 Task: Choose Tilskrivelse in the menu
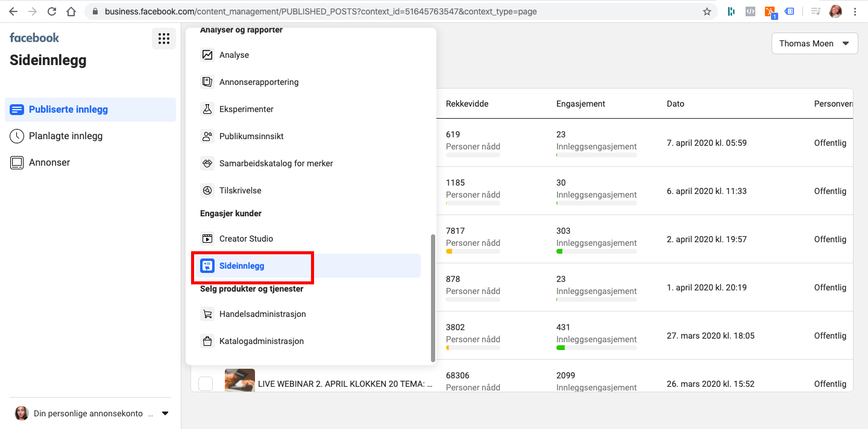(x=309, y=190)
